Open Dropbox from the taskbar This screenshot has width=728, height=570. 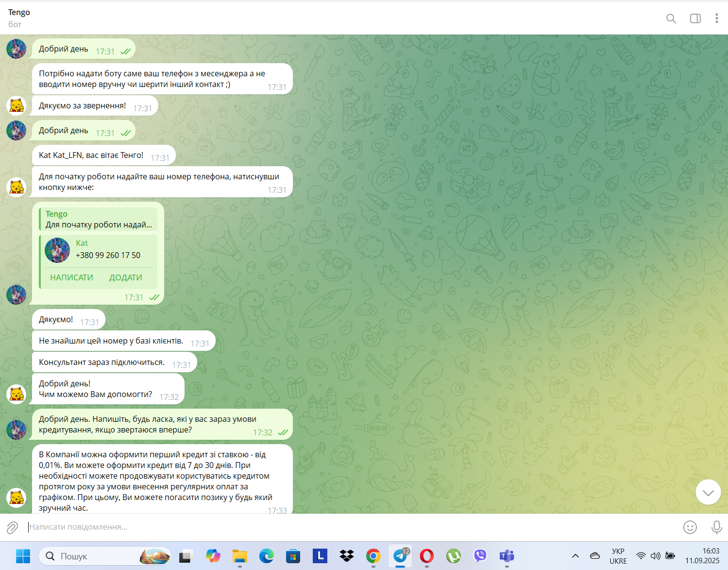tap(346, 556)
